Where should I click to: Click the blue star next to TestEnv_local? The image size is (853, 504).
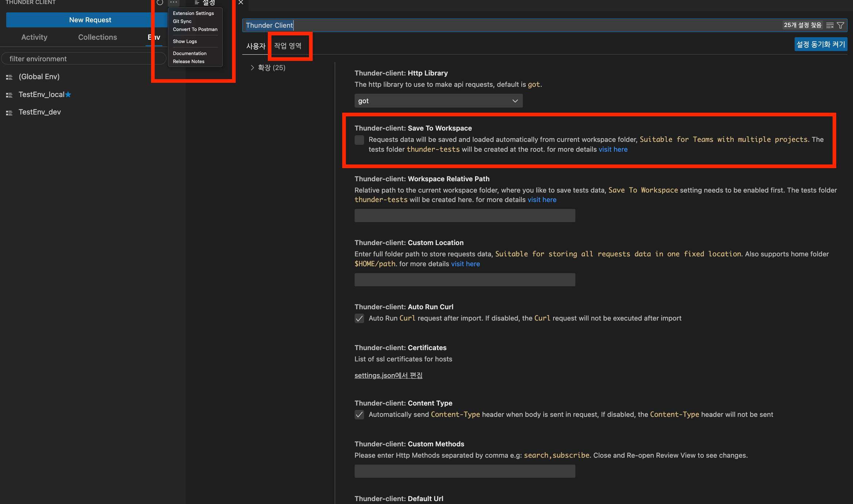tap(68, 94)
